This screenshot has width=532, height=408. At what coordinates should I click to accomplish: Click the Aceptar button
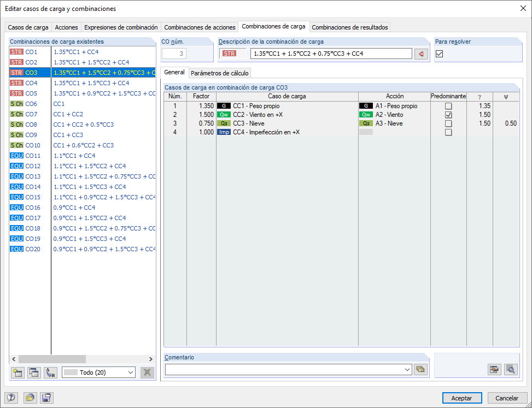[x=462, y=398]
